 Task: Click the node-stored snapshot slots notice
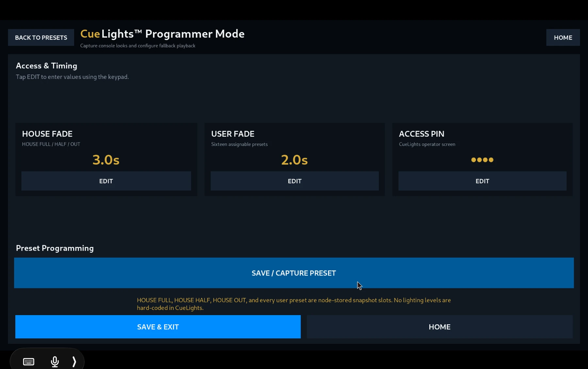pos(294,304)
